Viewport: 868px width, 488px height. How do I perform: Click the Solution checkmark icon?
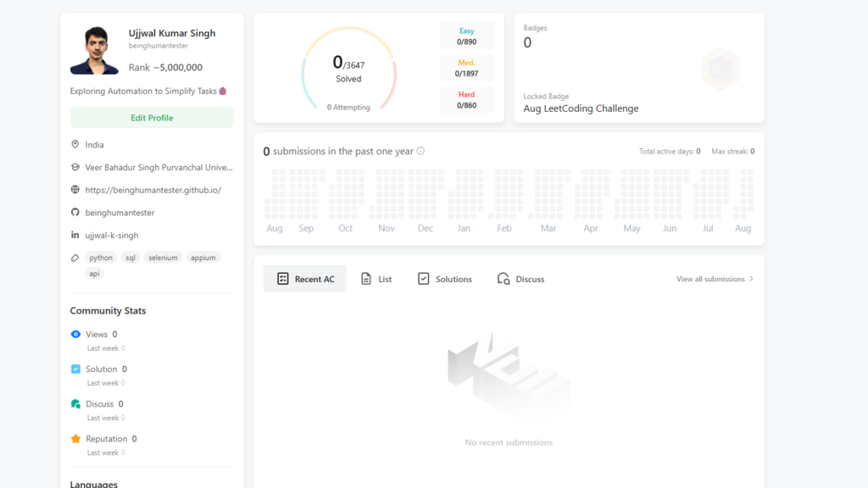click(75, 369)
